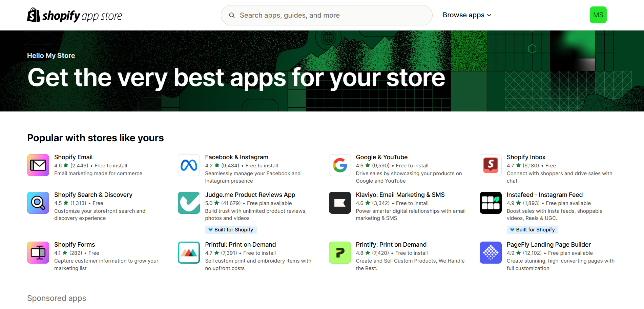Open the MS account avatar

click(x=598, y=15)
